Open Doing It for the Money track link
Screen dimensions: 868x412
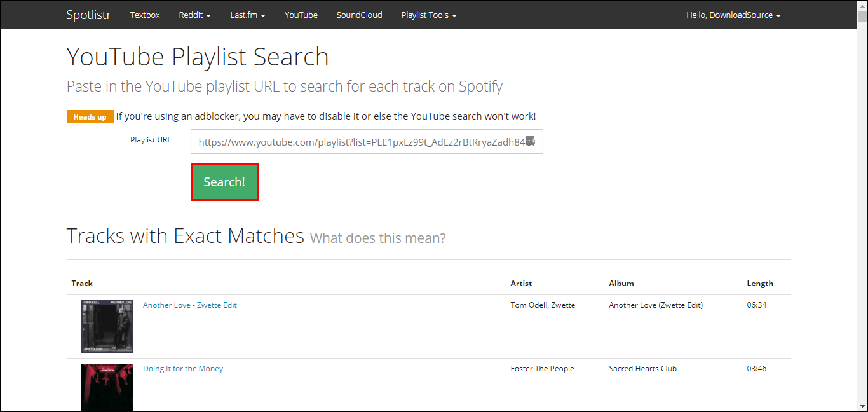pyautogui.click(x=183, y=369)
